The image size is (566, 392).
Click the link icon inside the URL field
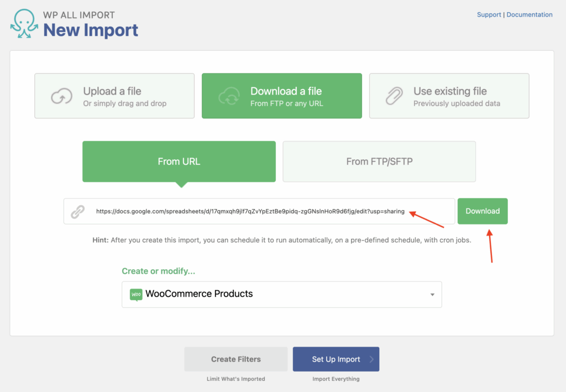coord(77,211)
